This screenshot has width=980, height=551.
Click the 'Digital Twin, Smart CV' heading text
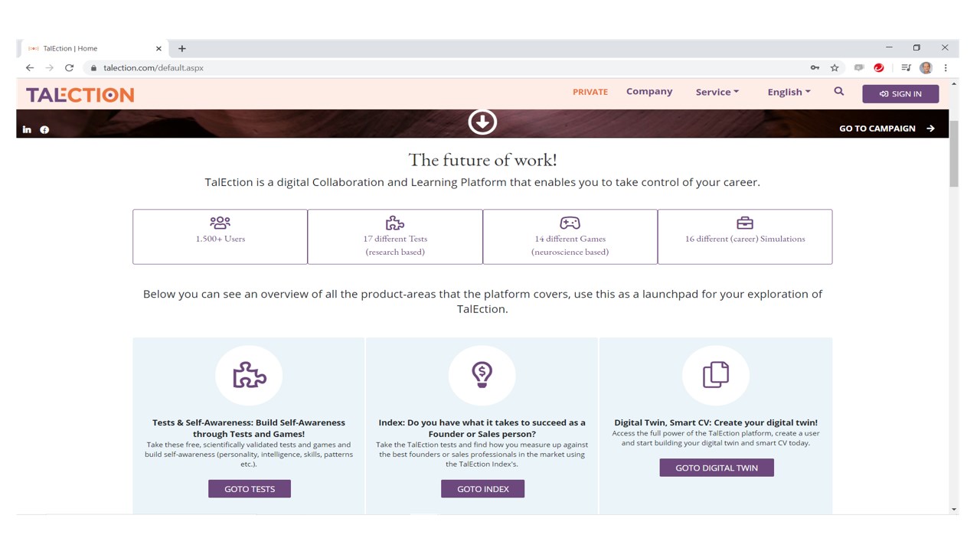pyautogui.click(x=716, y=422)
